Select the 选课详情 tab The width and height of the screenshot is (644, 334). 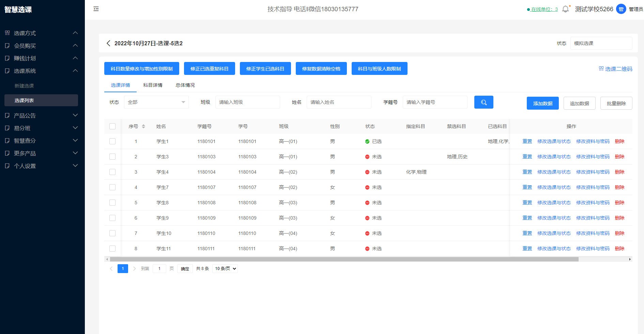(120, 85)
